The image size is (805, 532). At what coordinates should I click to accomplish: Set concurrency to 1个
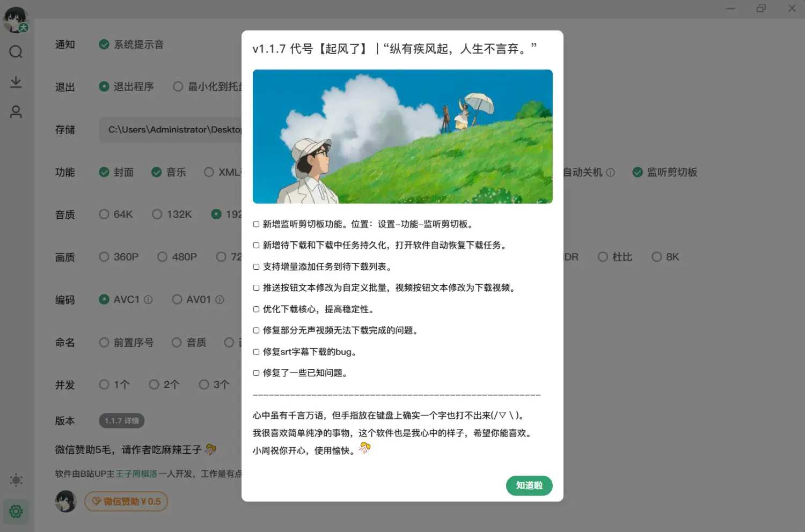114,385
